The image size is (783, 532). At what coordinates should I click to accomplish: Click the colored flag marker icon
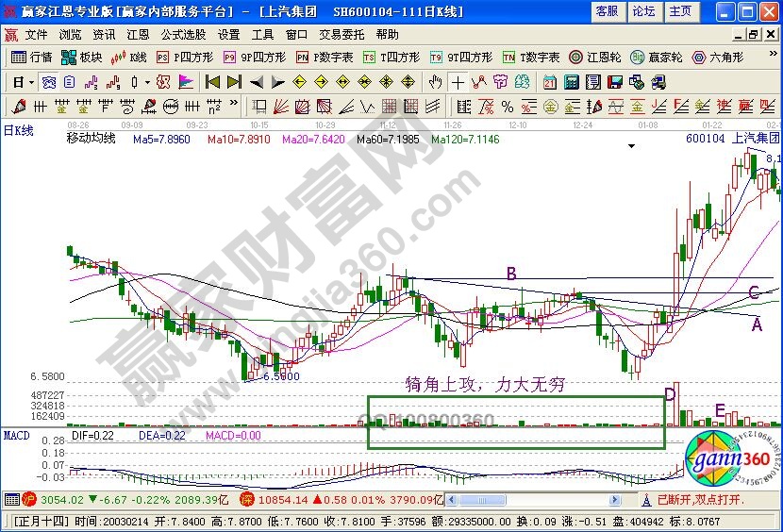[185, 82]
